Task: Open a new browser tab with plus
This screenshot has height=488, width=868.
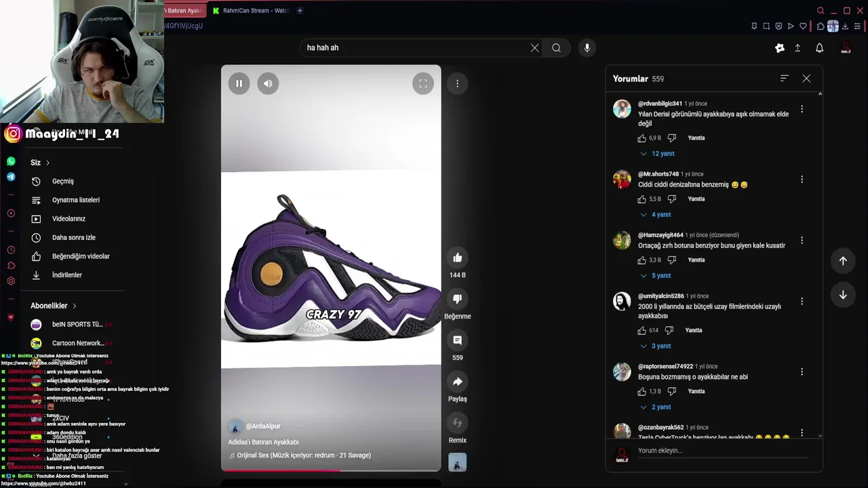Action: click(x=300, y=11)
